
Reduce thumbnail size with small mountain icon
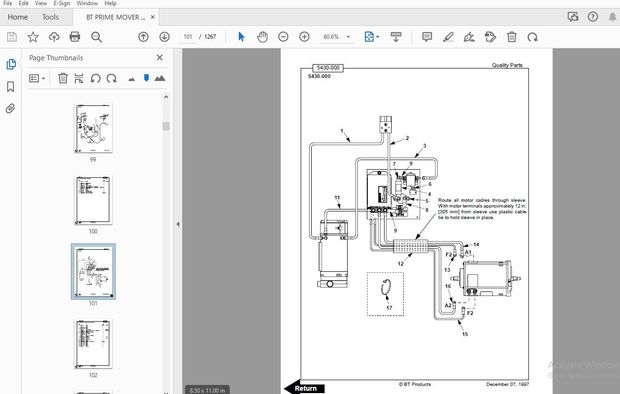(x=132, y=79)
